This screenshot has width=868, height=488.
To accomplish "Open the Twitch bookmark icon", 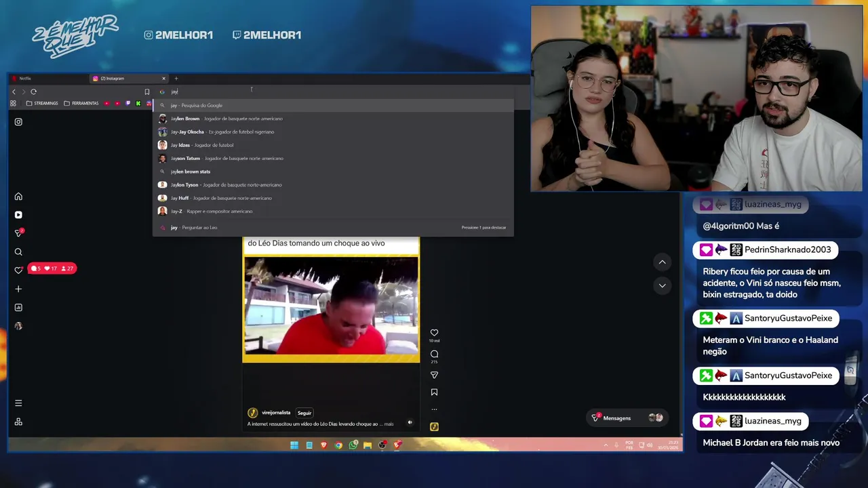I will click(127, 103).
